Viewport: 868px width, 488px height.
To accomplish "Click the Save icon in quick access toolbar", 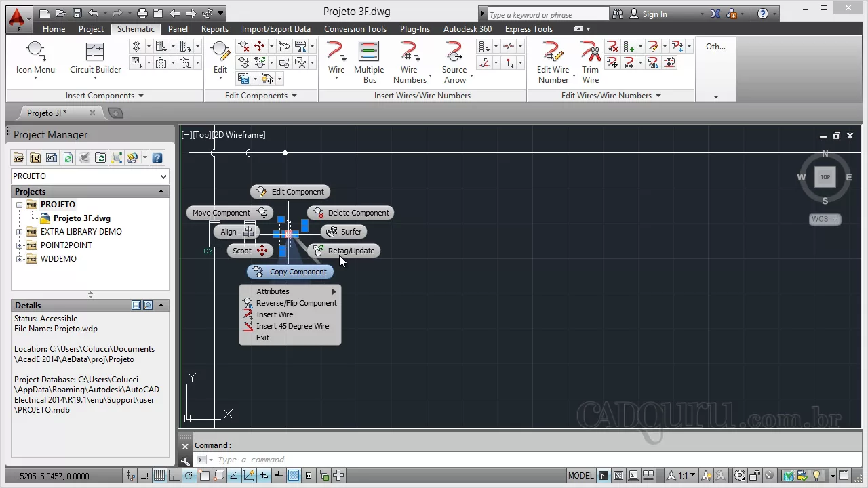I will [77, 13].
